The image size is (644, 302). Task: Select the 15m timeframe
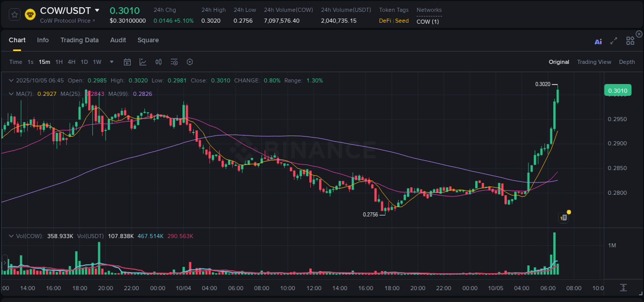tap(44, 62)
